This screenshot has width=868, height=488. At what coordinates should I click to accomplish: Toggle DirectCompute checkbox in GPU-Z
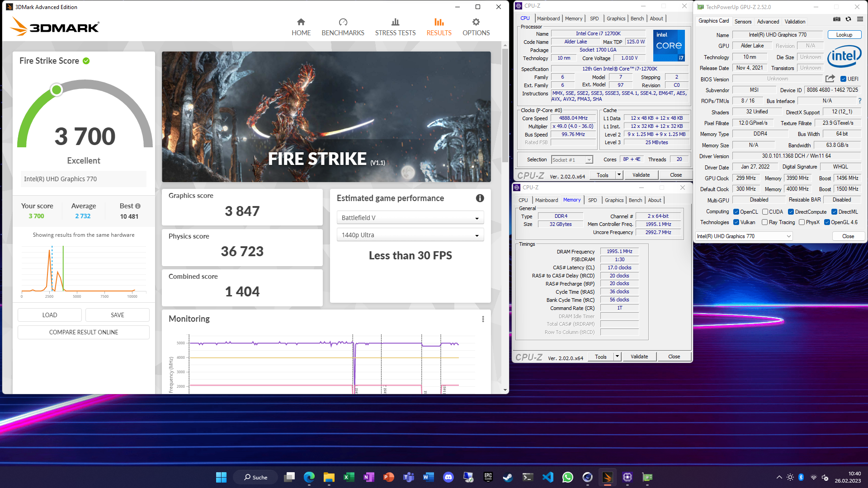(791, 212)
